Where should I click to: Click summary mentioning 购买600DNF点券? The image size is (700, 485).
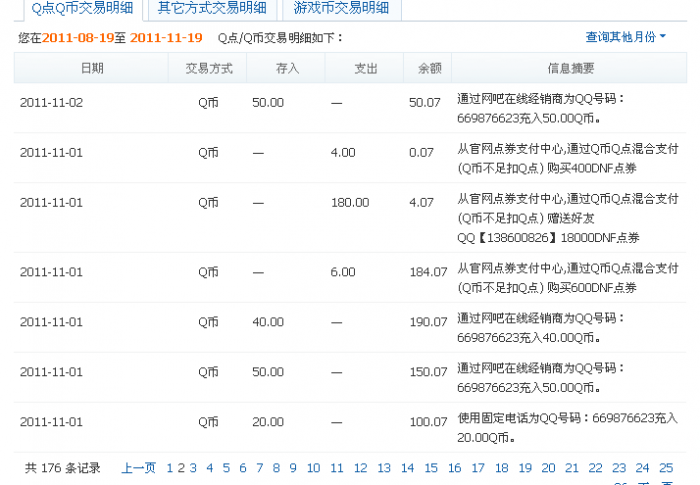[568, 278]
